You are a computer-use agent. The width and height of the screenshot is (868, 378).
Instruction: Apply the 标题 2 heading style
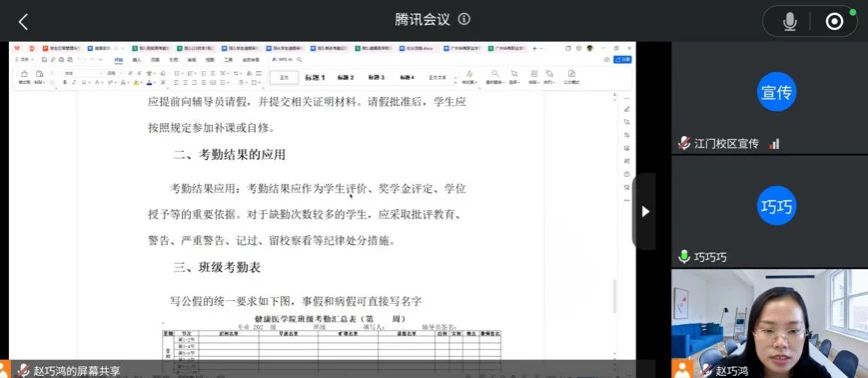tap(345, 77)
